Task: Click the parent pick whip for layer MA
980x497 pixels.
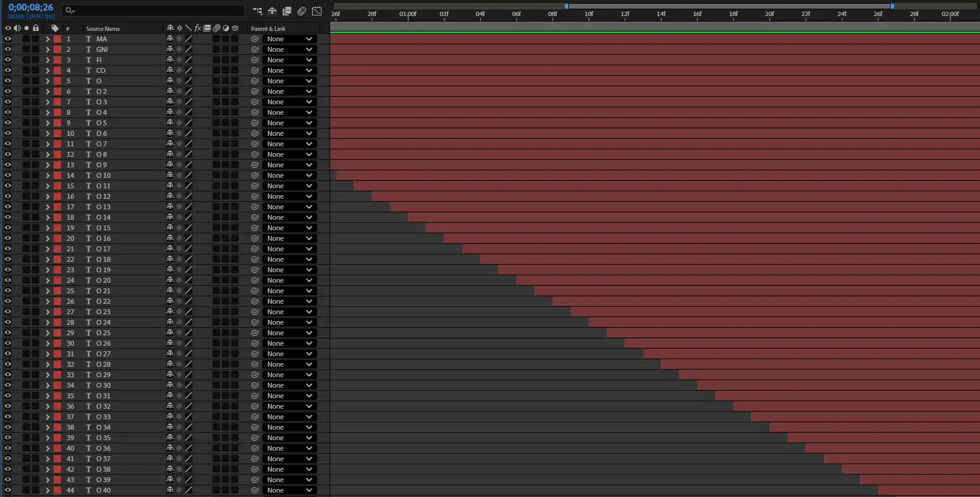Action: (254, 39)
